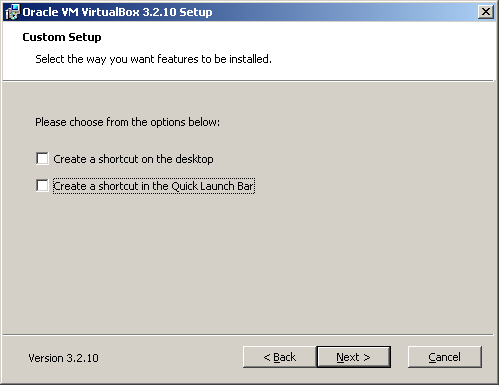Viewport: 499px width, 385px height.
Task: Click the 'Please choose from the options below' text
Action: click(x=128, y=122)
